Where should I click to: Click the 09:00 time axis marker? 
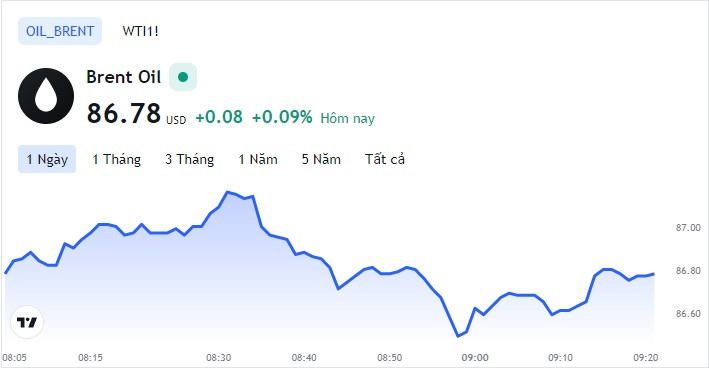pos(475,358)
